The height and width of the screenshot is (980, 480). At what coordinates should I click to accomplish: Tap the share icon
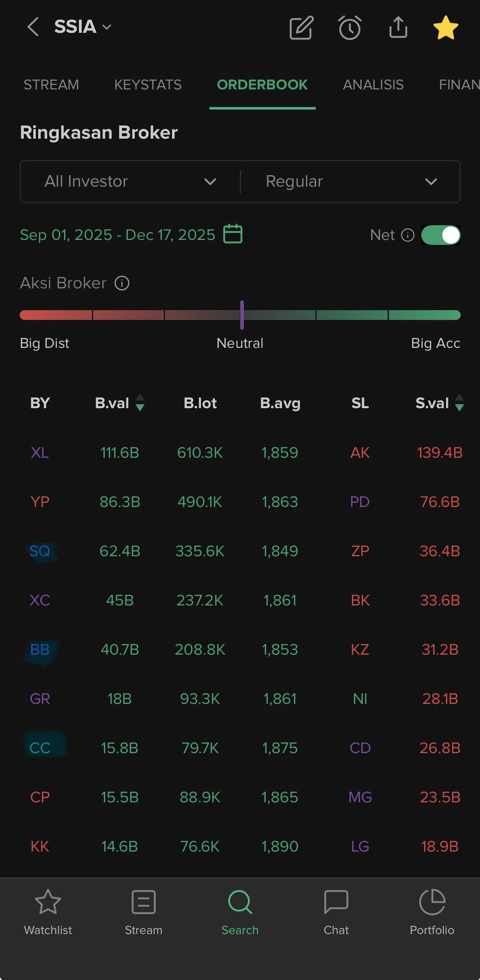(x=398, y=27)
